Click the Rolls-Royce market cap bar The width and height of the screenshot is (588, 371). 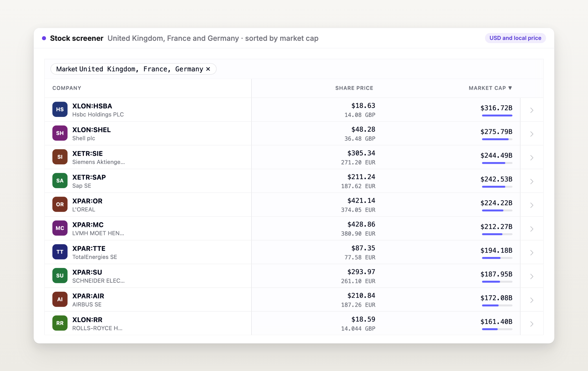click(x=497, y=329)
